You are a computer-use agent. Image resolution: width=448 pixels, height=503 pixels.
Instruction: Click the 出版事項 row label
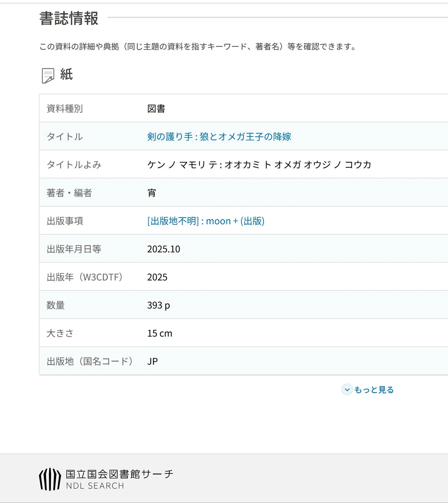click(x=65, y=221)
